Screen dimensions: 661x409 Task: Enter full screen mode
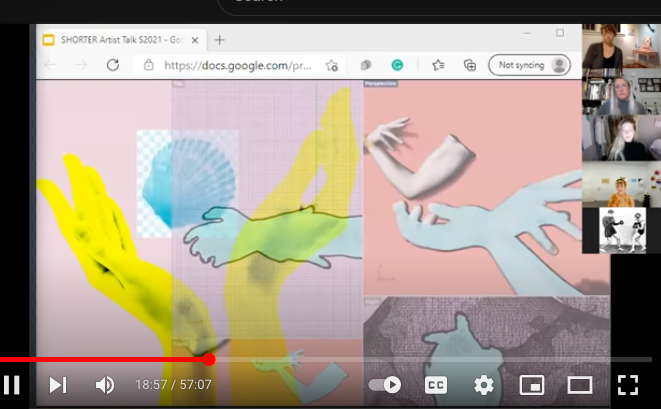pos(628,385)
